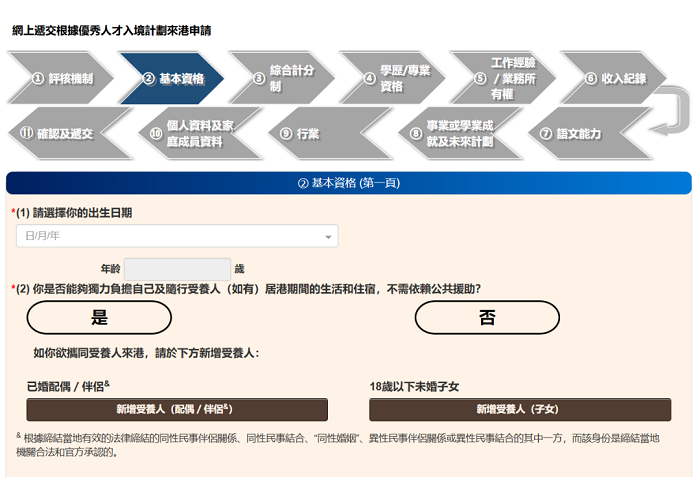Choose 是 for self-support question
Screen dimensions: 700x477
coord(99,318)
